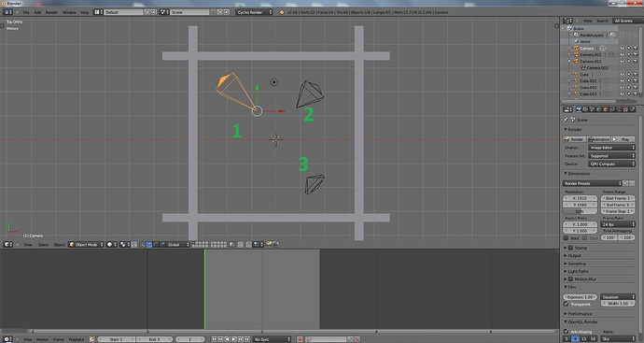Select the lamp object in viewport
The width and height of the screenshot is (644, 343).
274,82
